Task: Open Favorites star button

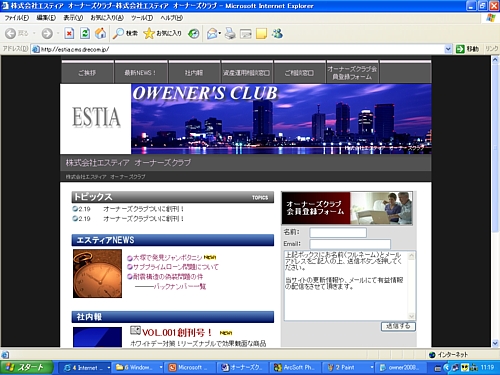Action: [x=162, y=33]
